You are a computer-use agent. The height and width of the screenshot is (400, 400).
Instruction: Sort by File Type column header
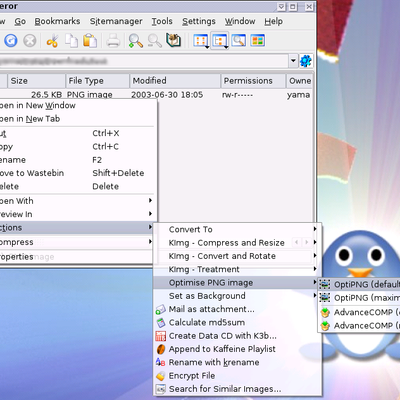[97, 81]
